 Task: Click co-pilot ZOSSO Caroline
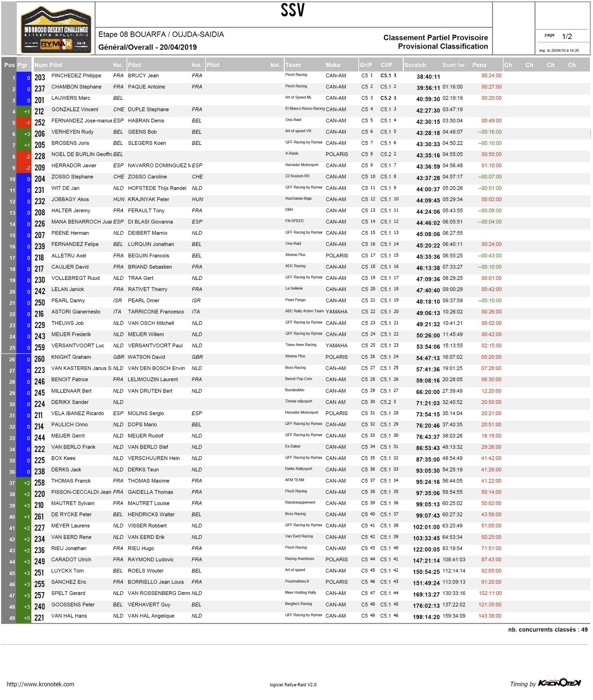click(147, 177)
